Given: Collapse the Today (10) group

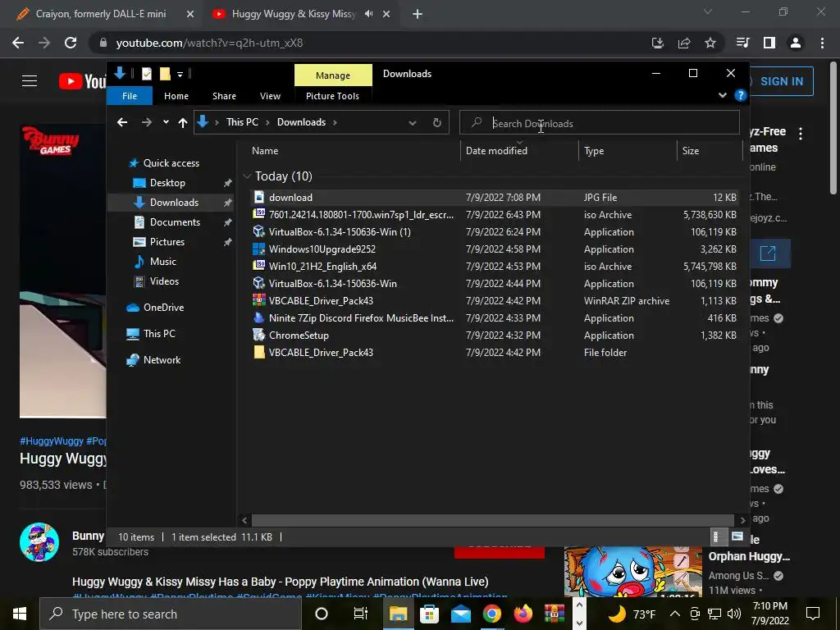Looking at the screenshot, I should point(247,176).
